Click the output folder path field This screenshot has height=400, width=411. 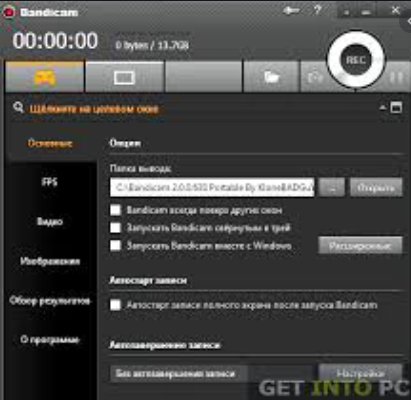(212, 187)
